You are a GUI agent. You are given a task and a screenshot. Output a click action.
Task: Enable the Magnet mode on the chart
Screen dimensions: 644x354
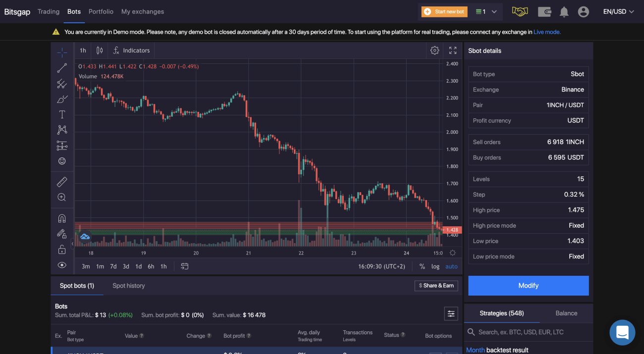[x=62, y=218]
